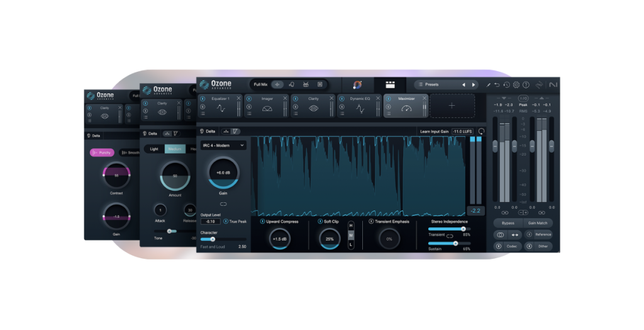Viewport: 644px width, 330px height.
Task: Click the Maximizer Gain +6.0 dB knob
Action: 223,173
